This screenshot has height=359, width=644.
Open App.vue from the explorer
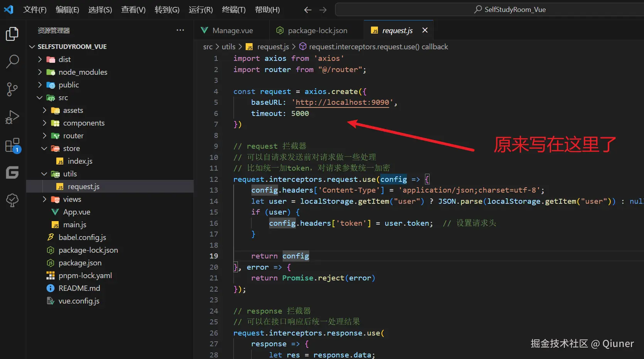[x=76, y=212]
